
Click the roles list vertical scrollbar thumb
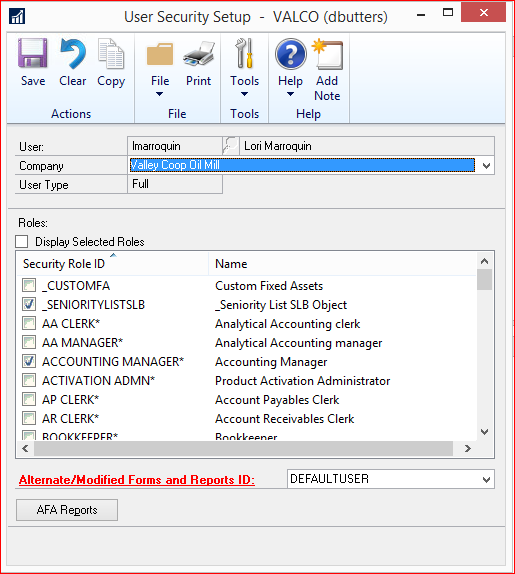pos(484,280)
